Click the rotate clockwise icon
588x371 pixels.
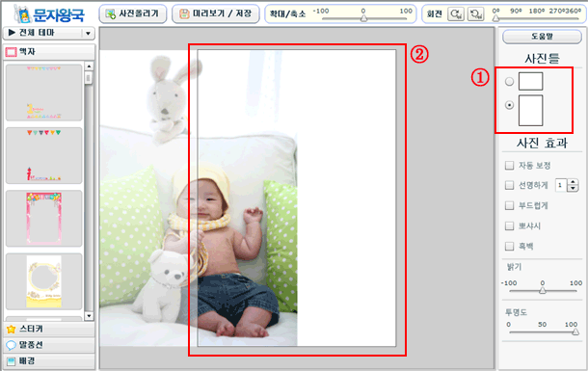click(456, 14)
